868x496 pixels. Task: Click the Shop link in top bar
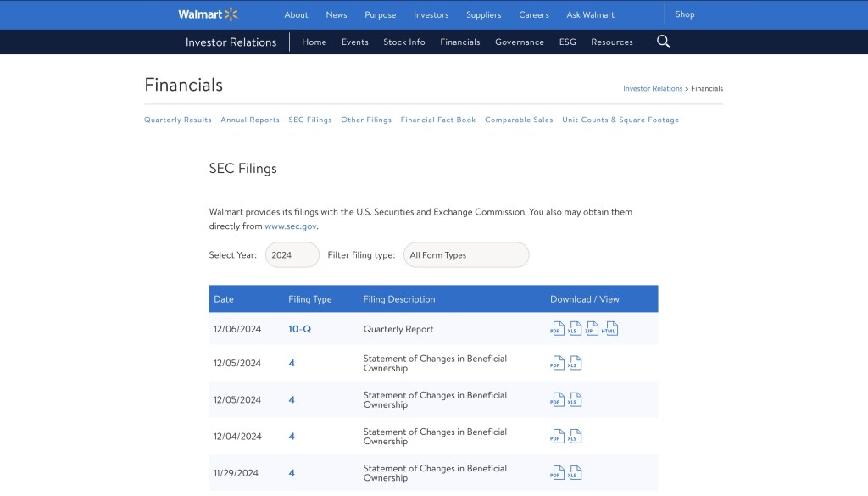(x=684, y=14)
